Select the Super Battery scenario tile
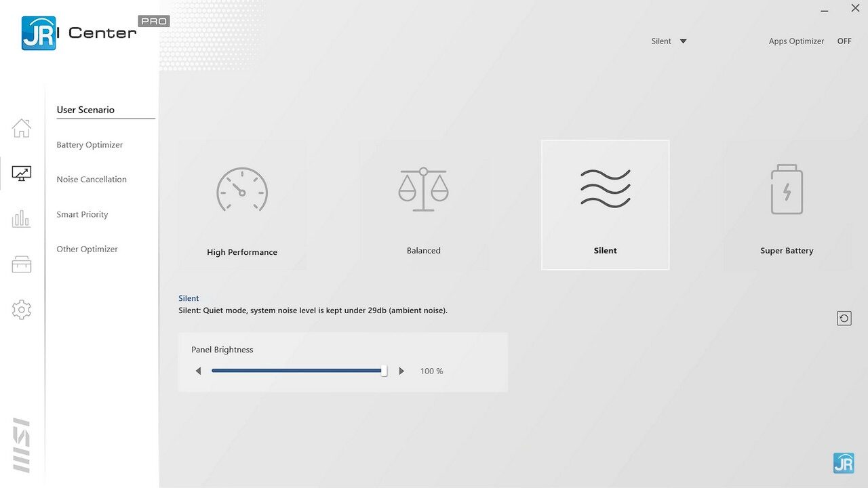 click(787, 205)
